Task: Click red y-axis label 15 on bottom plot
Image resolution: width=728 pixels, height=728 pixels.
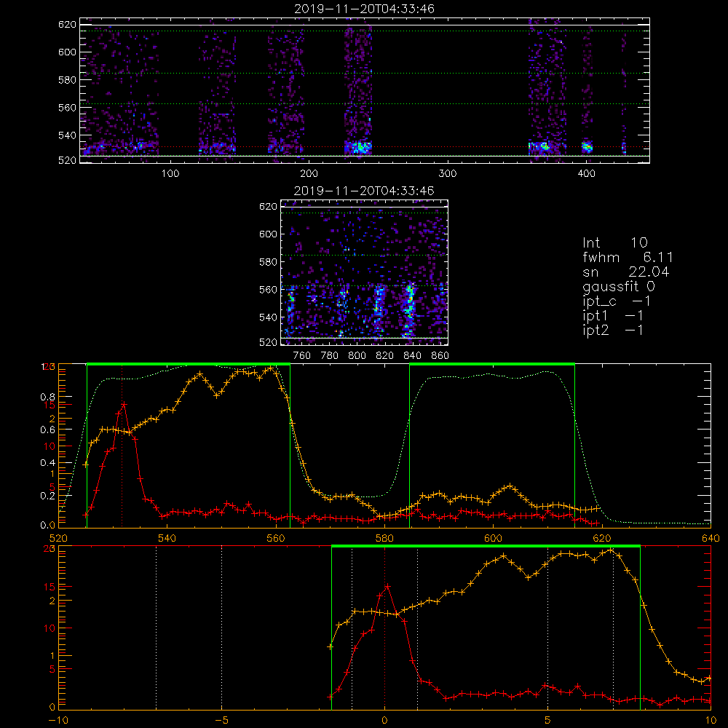Action: coord(50,587)
